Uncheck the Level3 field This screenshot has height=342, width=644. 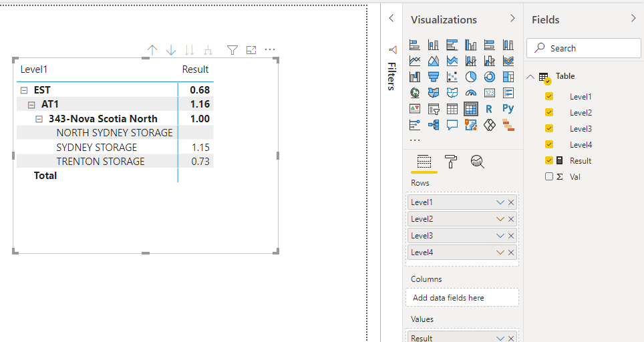pyautogui.click(x=549, y=128)
